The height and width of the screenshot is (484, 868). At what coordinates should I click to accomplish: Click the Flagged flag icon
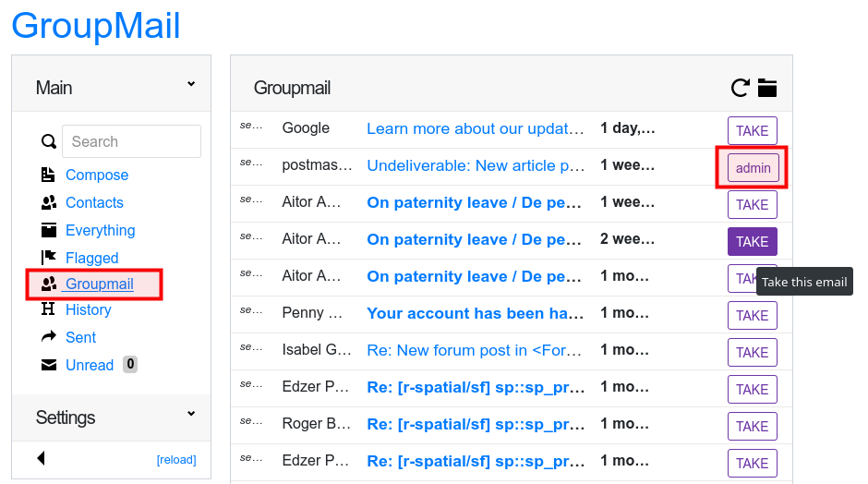coord(49,258)
